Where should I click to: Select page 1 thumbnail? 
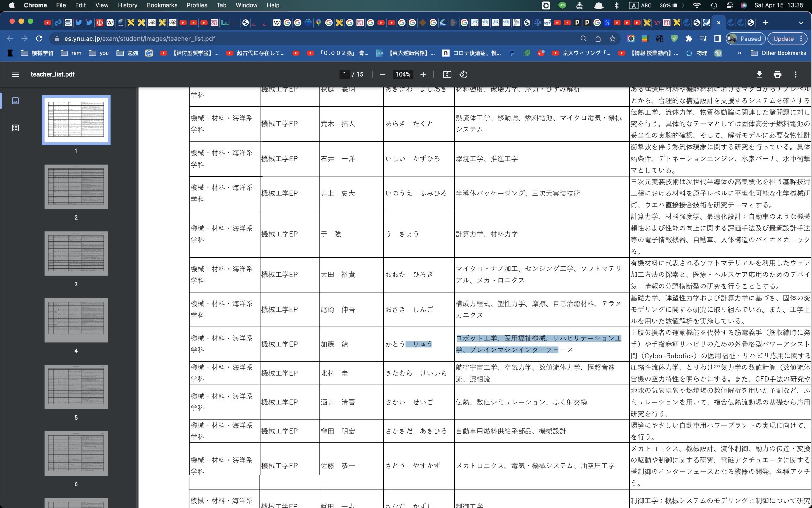point(76,120)
